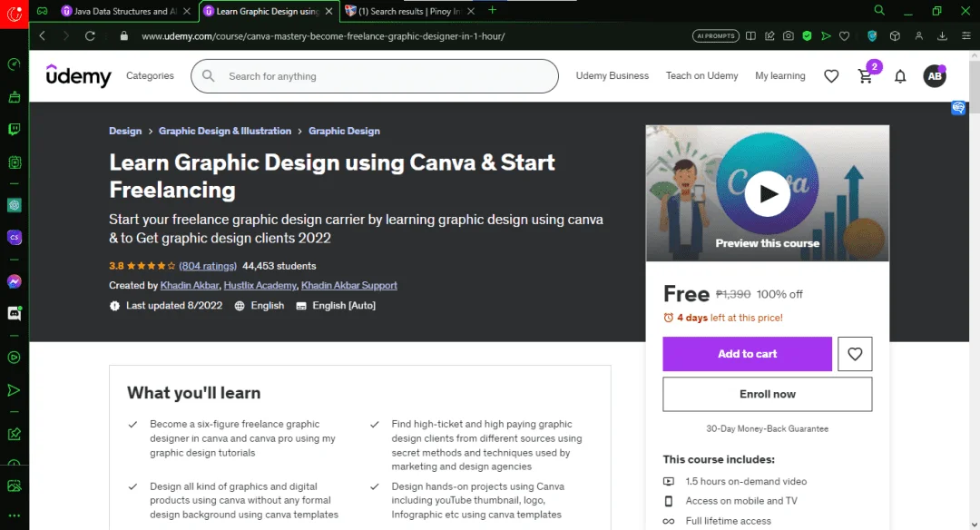The width and height of the screenshot is (980, 530).
Task: Open the browser downloads icon
Action: [x=942, y=36]
